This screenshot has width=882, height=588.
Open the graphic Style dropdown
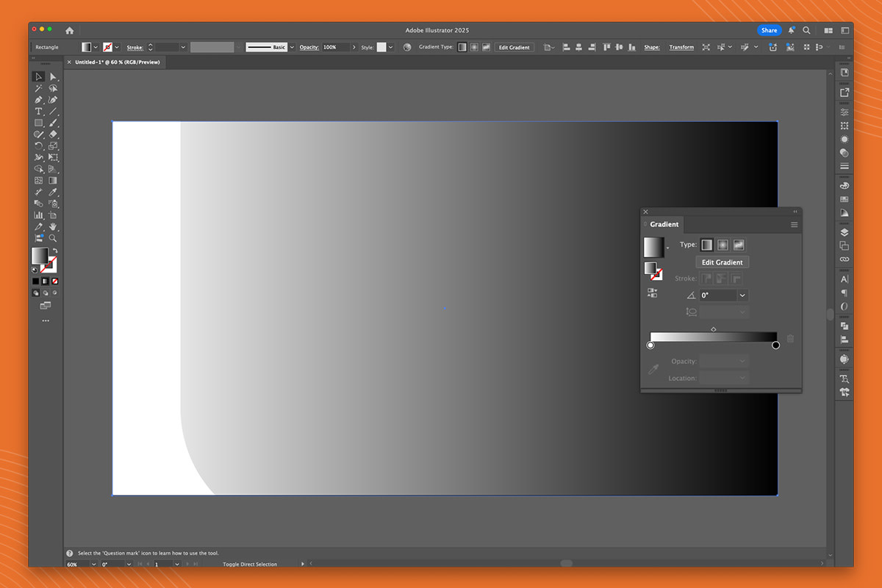[390, 47]
